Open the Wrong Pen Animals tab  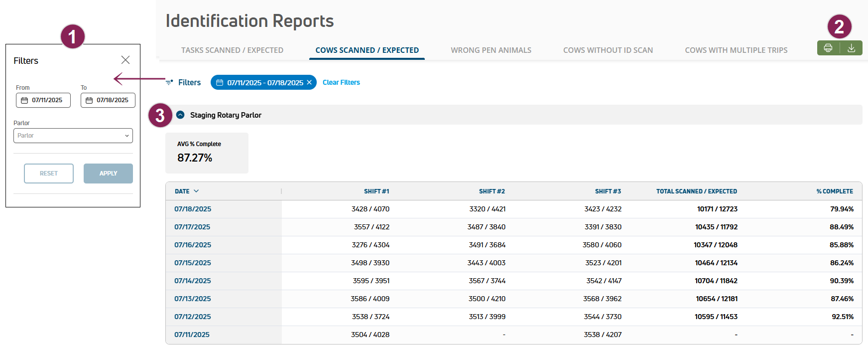pos(491,50)
